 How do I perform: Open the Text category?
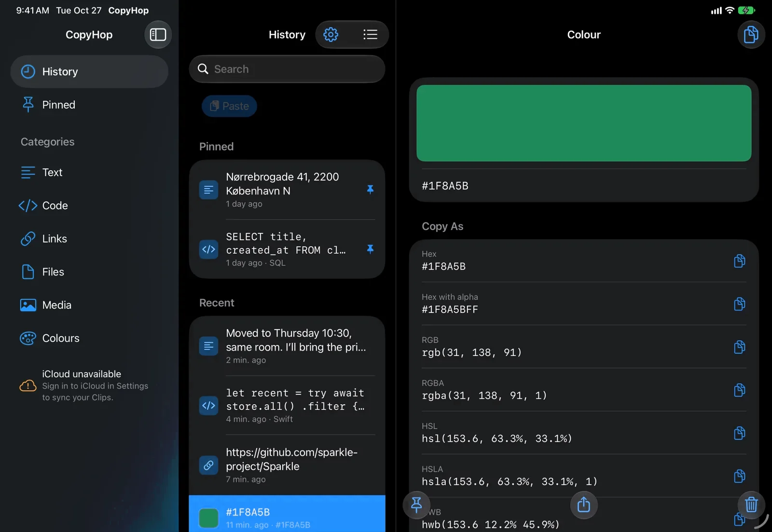click(x=89, y=172)
